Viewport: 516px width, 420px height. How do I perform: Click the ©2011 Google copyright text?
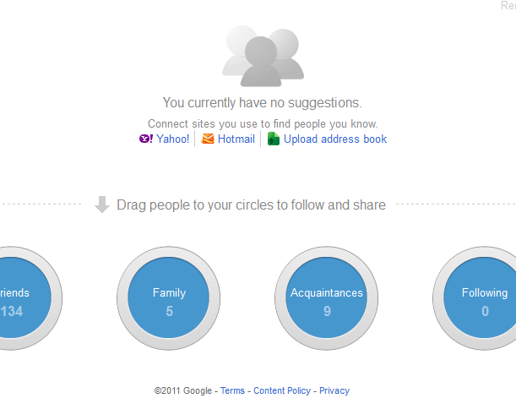click(x=183, y=391)
